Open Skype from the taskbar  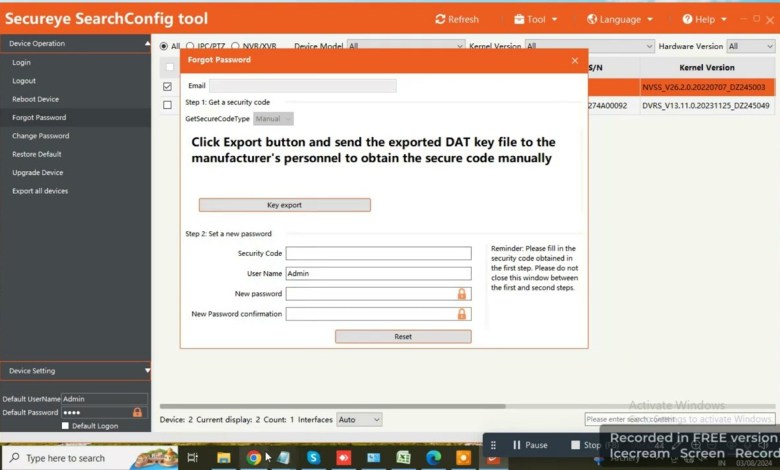[313, 458]
